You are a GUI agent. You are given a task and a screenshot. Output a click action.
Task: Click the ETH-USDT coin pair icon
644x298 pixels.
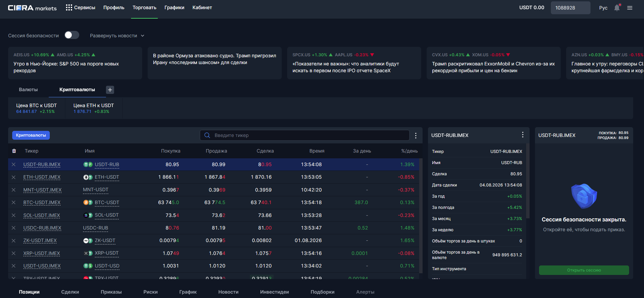(x=88, y=177)
